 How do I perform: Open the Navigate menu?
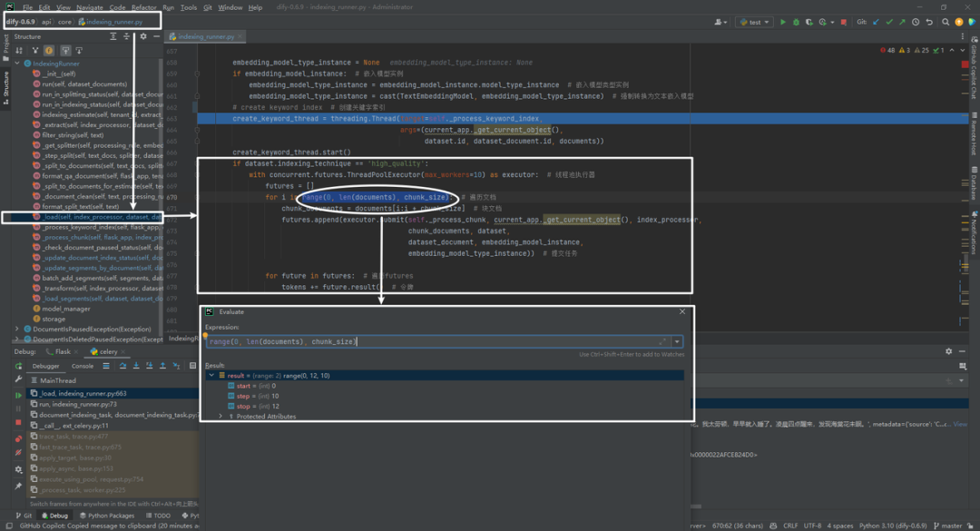tap(89, 7)
